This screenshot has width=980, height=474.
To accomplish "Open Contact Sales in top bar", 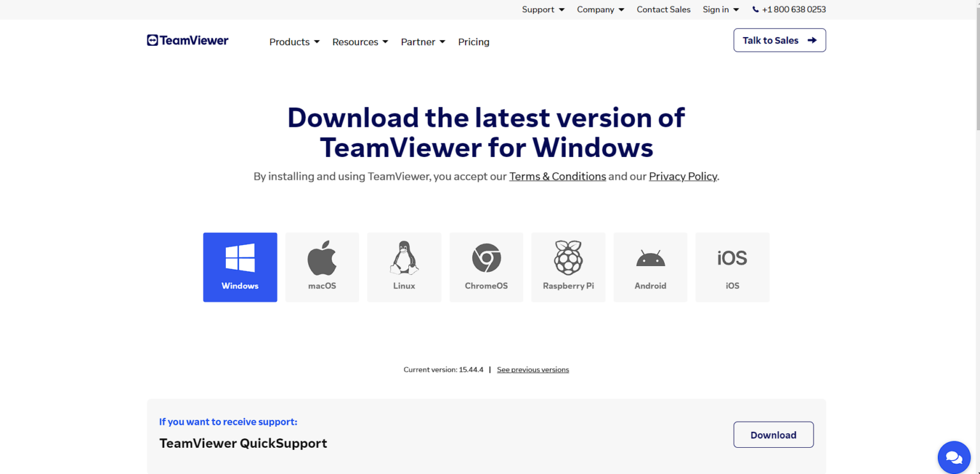I will [x=664, y=10].
